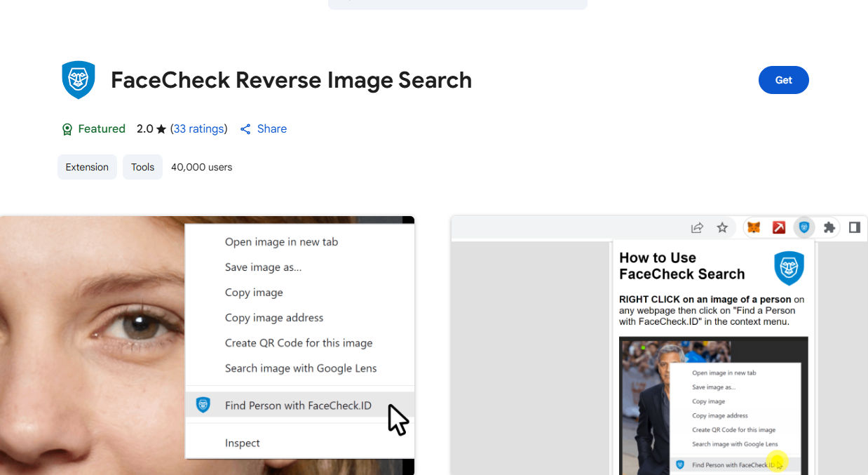Install the extension with the Get button
868x475 pixels.
(784, 80)
